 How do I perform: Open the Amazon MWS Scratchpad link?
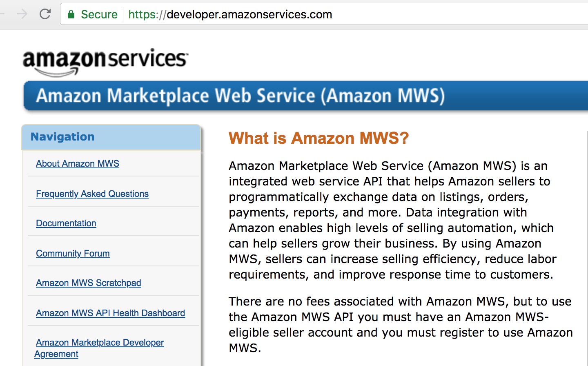click(89, 283)
